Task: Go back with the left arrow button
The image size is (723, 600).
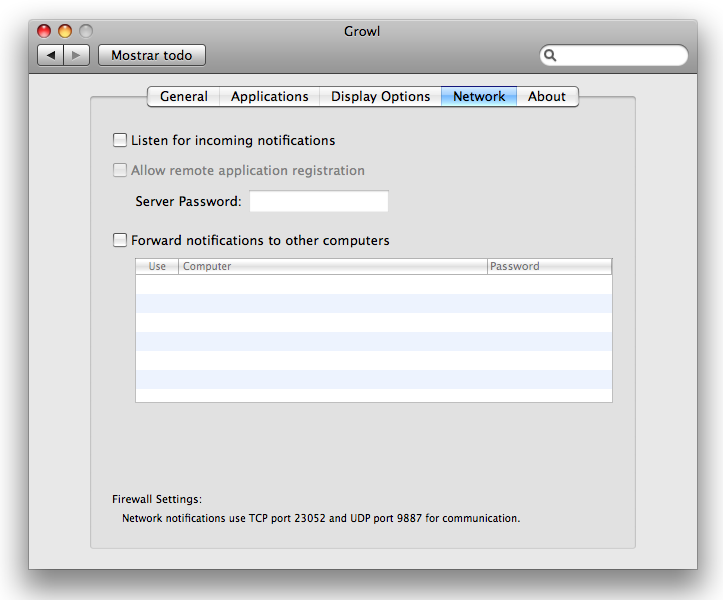Action: (x=50, y=55)
